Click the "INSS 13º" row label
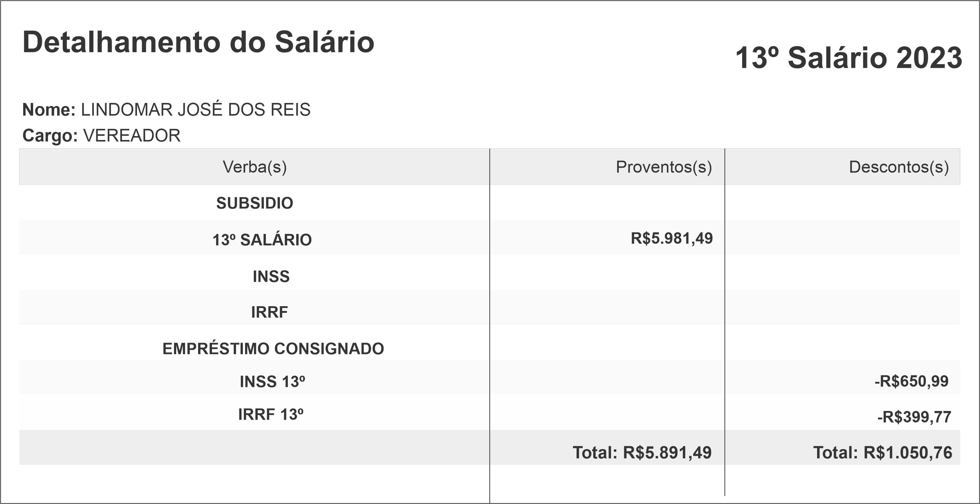 pyautogui.click(x=272, y=382)
